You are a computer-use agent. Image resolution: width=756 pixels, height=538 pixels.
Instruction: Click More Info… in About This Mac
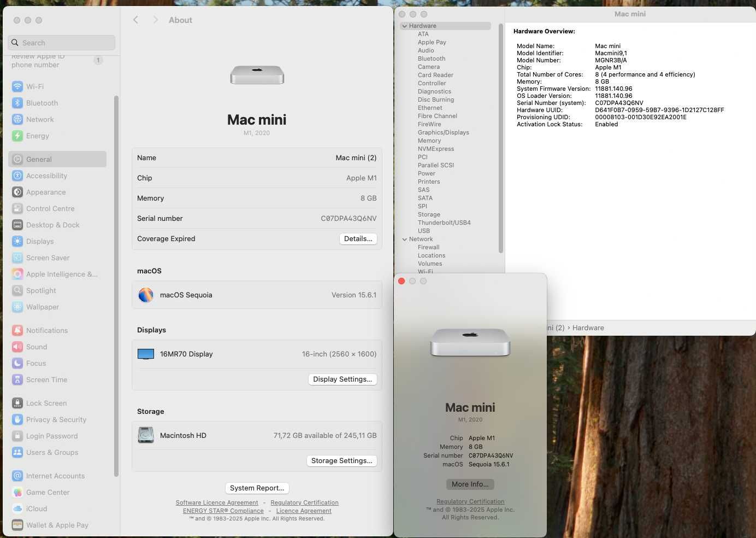coord(470,484)
